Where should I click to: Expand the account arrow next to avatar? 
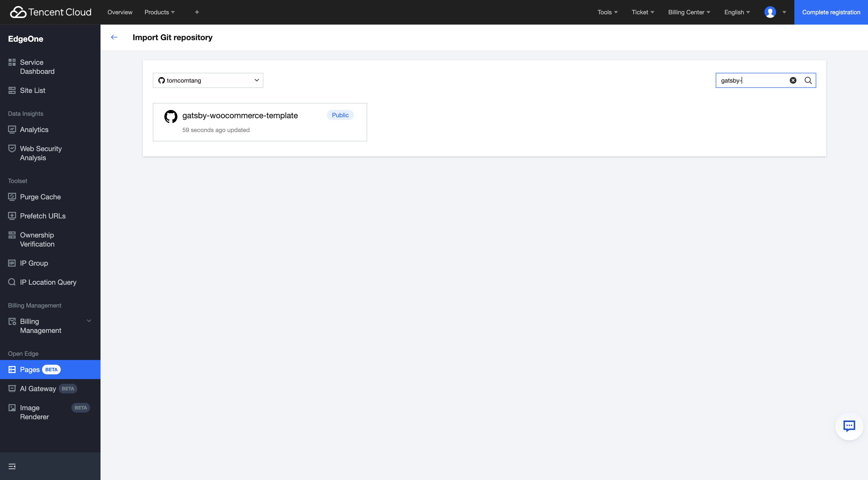coord(784,12)
